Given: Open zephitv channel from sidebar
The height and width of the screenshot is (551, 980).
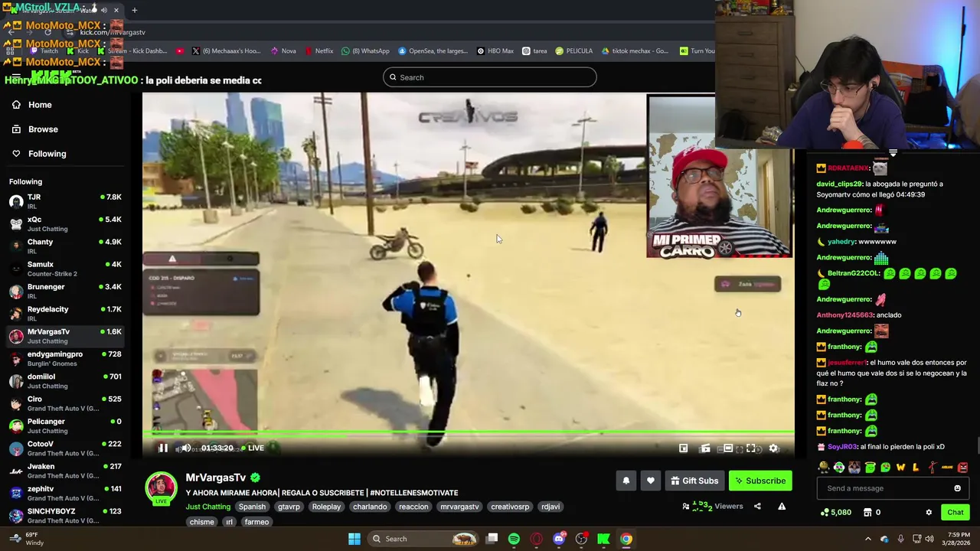Looking at the screenshot, I should click(x=65, y=493).
